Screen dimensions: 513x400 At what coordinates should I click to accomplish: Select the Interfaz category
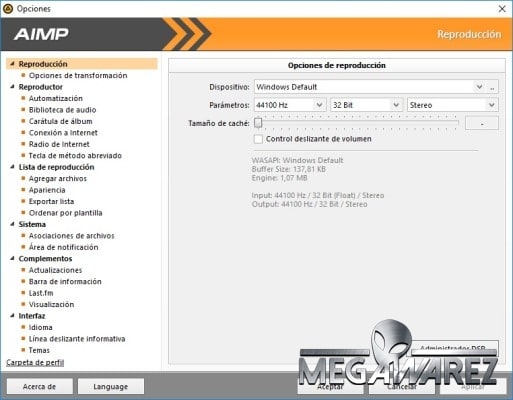point(32,316)
